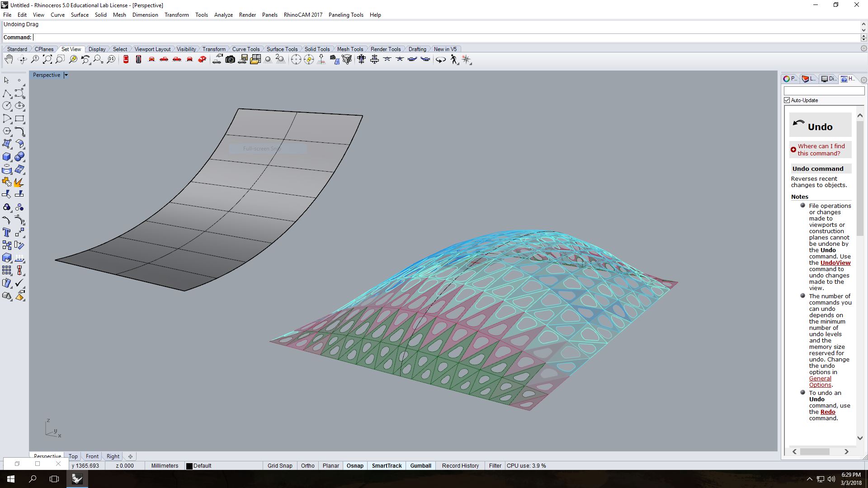Click the camera capture viewport icon
Viewport: 868px width, 488px height.
click(230, 60)
